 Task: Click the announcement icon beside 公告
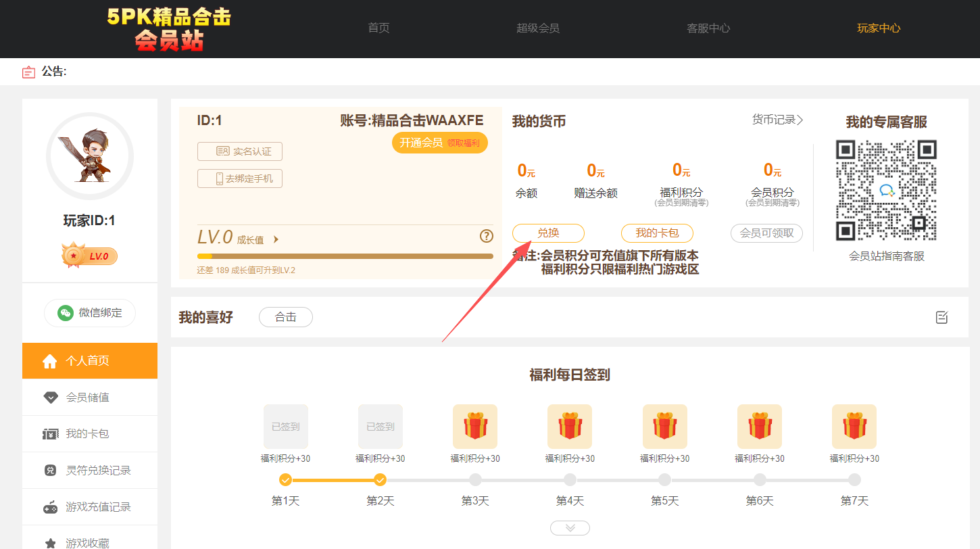[28, 72]
